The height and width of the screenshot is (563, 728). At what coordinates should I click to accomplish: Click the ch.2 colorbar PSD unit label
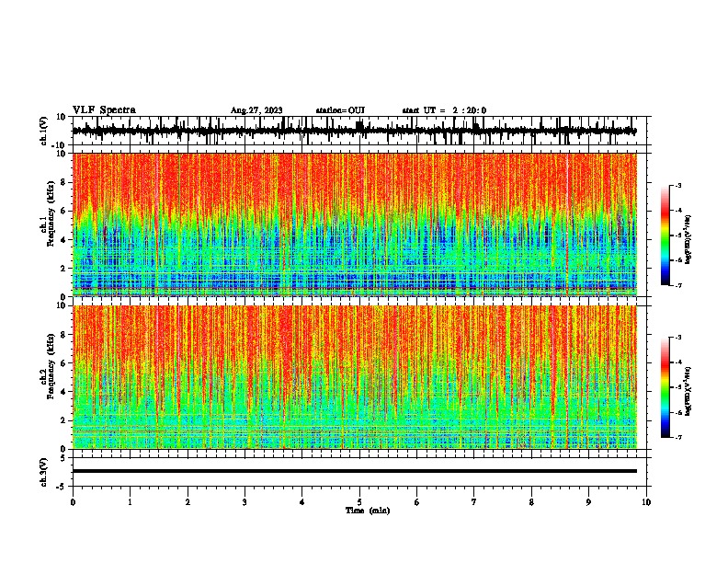click(688, 392)
